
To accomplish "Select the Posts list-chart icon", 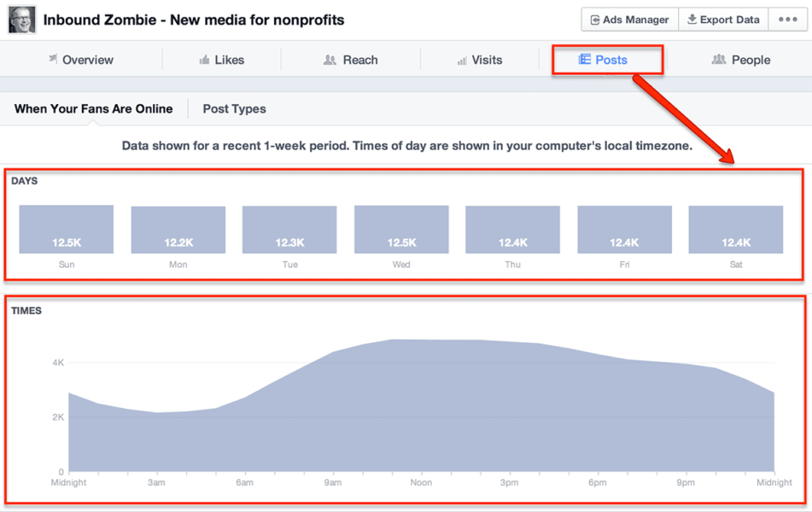I will (584, 60).
